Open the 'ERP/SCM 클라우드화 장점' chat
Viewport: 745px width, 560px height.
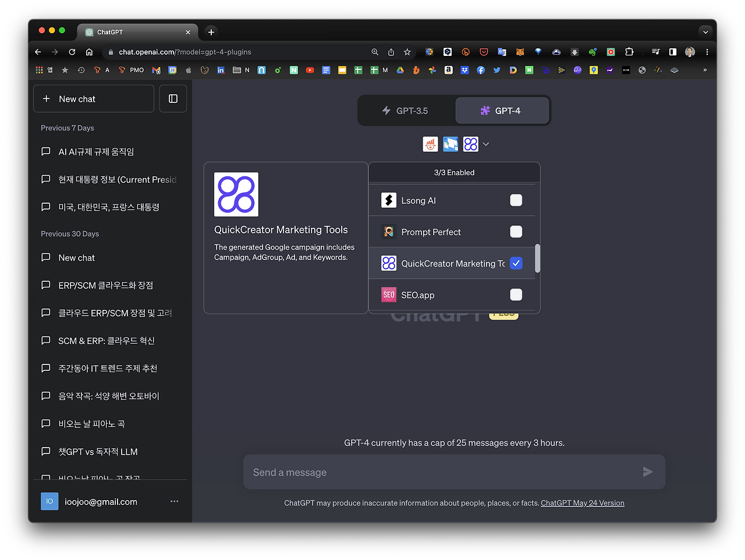tap(111, 285)
